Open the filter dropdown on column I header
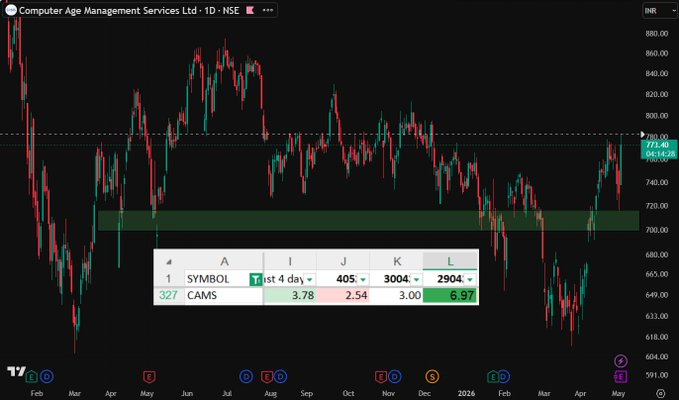Screen dimensions: 679x400 point(309,279)
